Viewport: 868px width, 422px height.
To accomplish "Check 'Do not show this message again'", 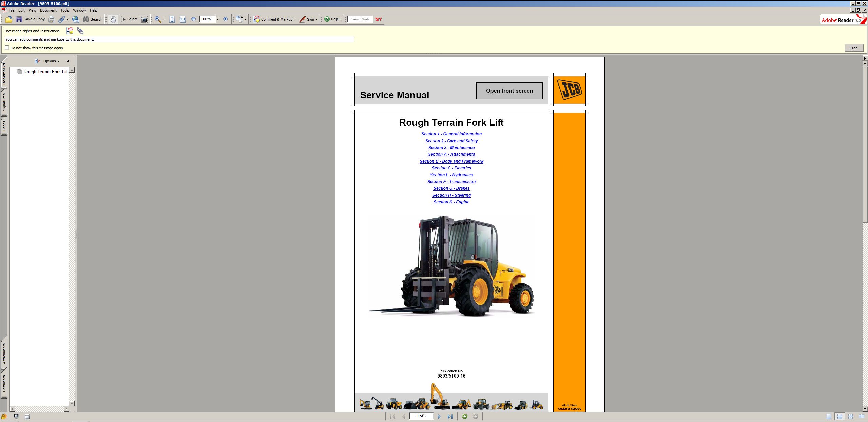I will [7, 48].
